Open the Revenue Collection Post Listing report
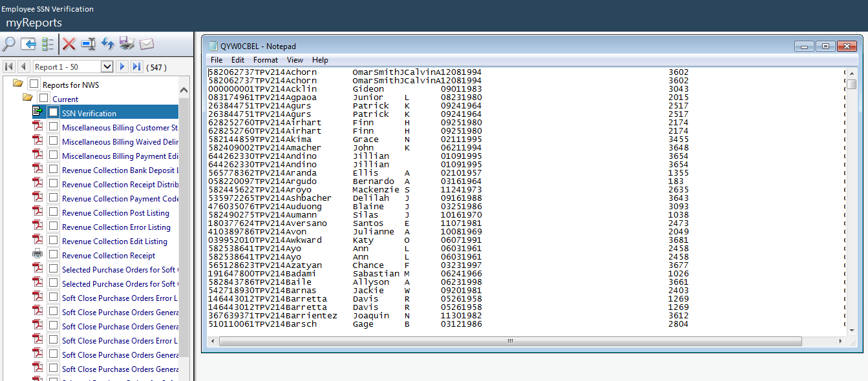This screenshot has height=381, width=868. click(116, 213)
